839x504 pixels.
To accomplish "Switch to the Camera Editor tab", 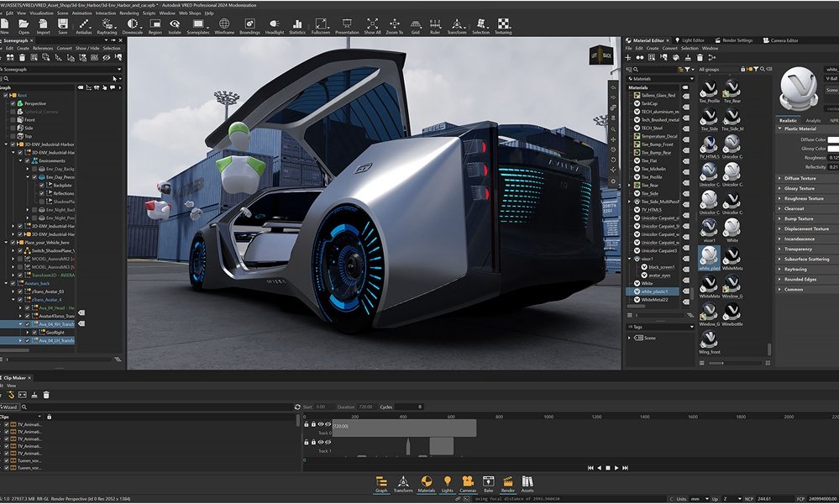I will tap(781, 40).
